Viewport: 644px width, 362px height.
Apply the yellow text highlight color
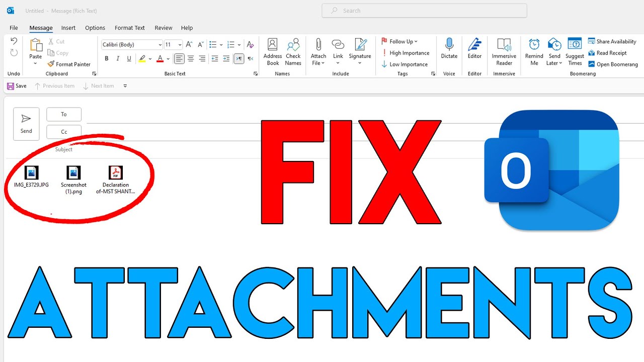[142, 59]
